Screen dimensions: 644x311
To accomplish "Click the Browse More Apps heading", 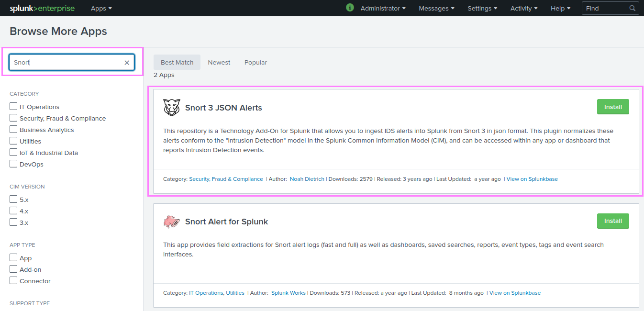I will click(x=58, y=31).
